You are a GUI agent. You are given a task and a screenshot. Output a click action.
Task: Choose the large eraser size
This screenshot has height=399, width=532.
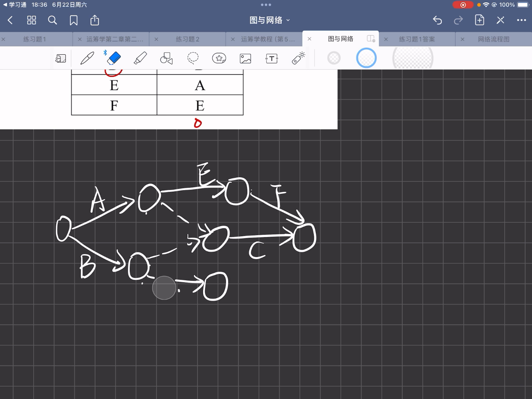tap(413, 58)
